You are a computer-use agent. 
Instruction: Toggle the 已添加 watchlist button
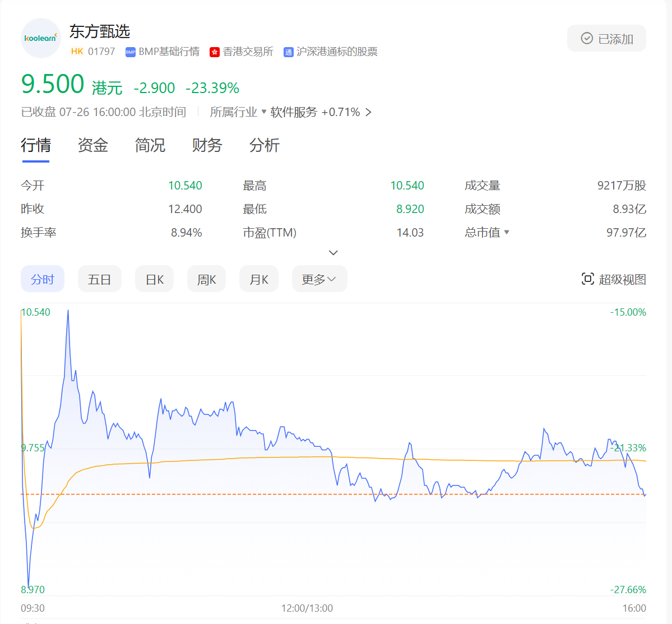(606, 39)
